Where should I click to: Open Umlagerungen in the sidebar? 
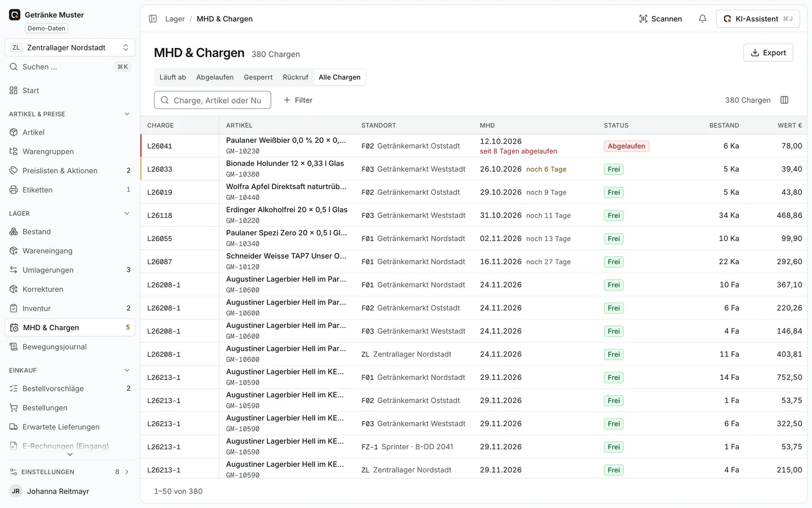click(x=70, y=270)
